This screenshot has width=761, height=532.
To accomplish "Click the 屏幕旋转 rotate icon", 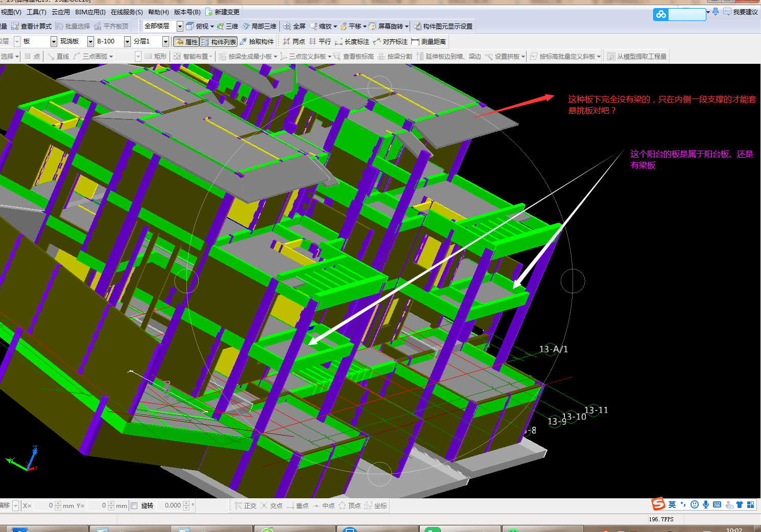I will click(372, 26).
